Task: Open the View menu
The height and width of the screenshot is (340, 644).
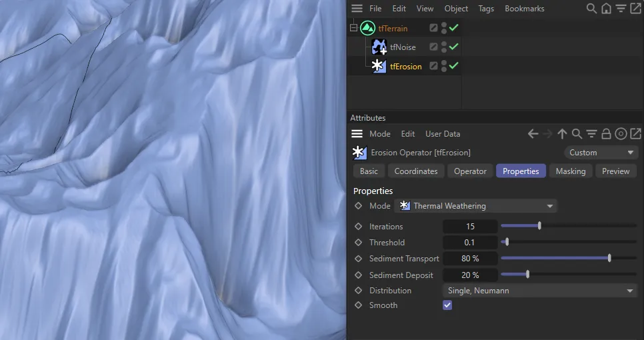Action: click(425, 8)
